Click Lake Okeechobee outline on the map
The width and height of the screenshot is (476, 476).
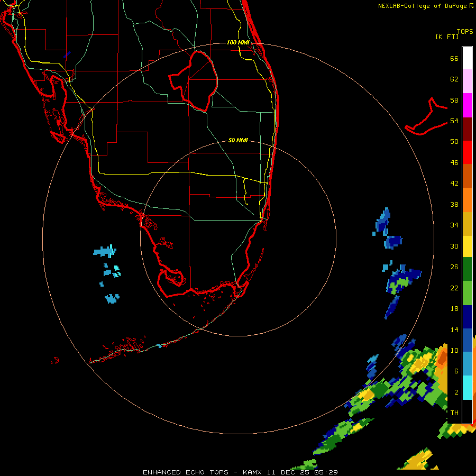pyautogui.click(x=194, y=81)
